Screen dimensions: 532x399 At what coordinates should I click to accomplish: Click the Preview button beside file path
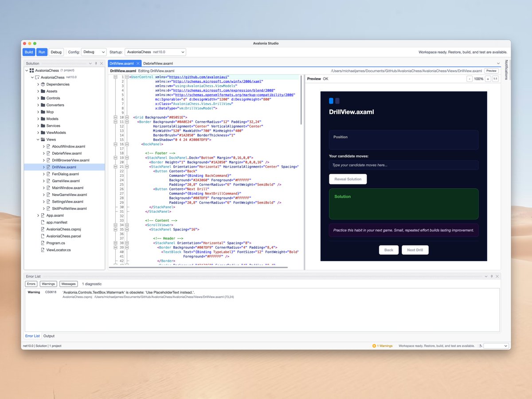tap(491, 71)
